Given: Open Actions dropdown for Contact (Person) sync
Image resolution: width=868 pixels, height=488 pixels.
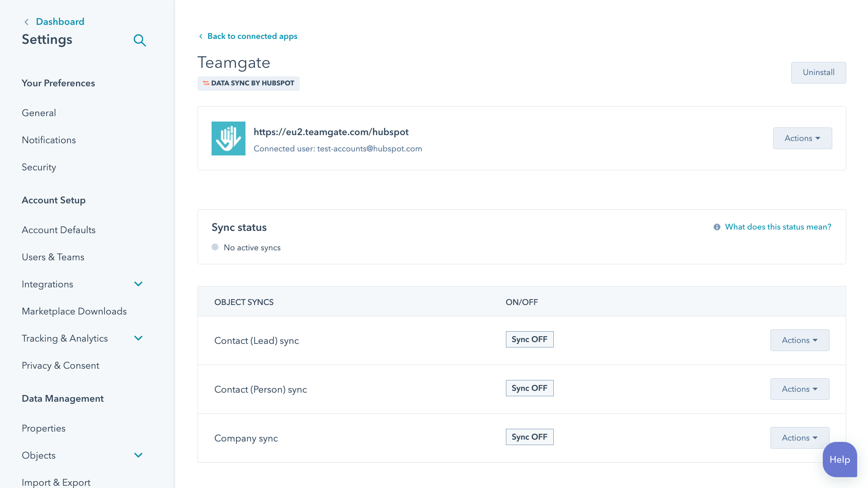Looking at the screenshot, I should coord(799,389).
